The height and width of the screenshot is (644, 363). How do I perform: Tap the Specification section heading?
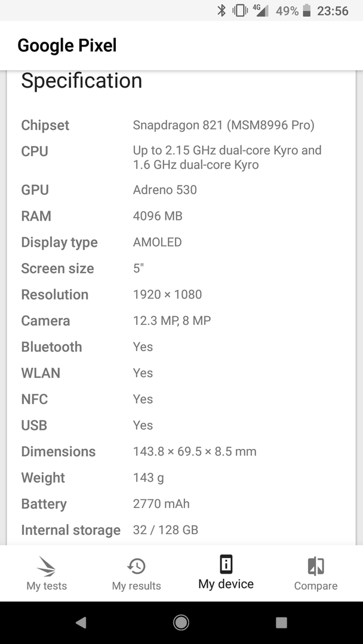click(x=81, y=80)
